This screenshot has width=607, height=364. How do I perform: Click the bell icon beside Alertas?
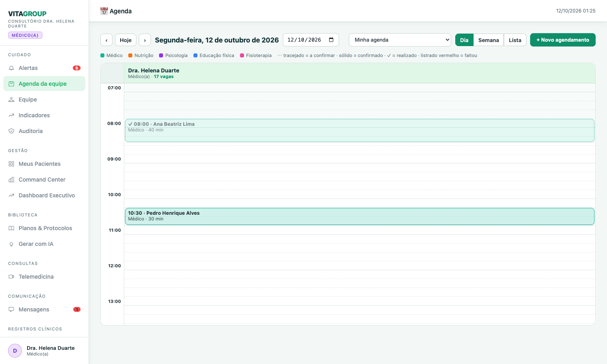tap(11, 68)
